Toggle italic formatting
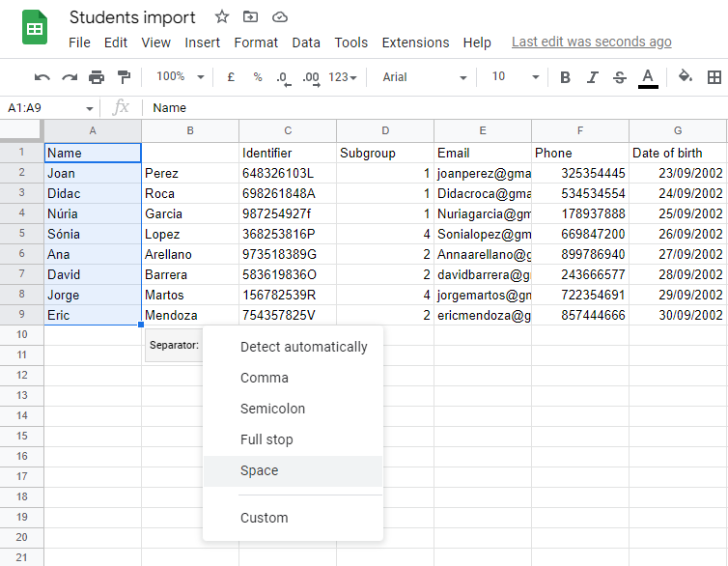 click(x=593, y=77)
